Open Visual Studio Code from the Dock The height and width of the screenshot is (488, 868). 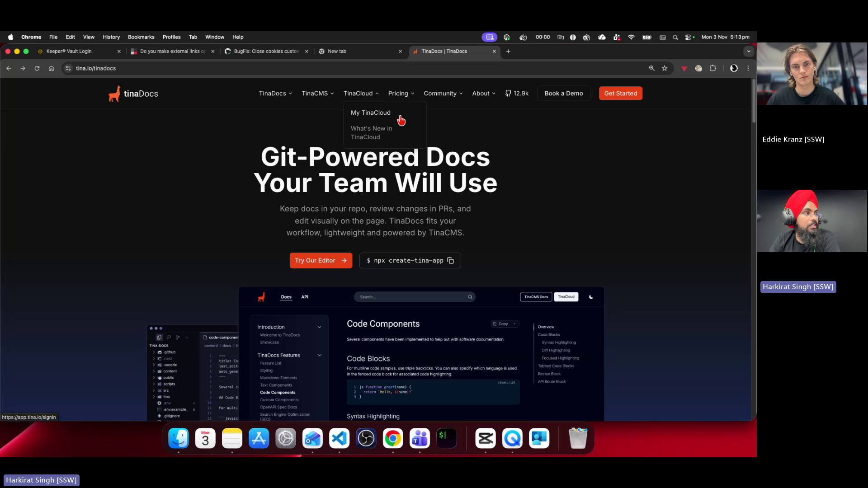coord(339,438)
